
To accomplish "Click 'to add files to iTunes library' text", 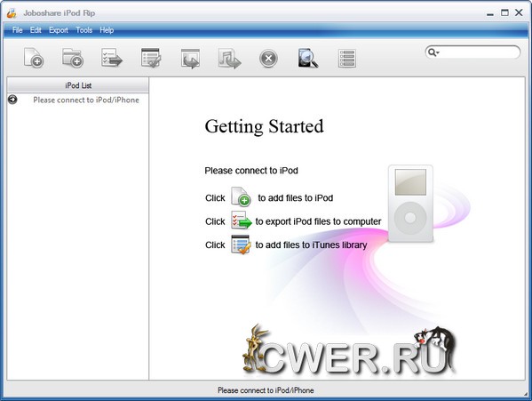I will [311, 245].
